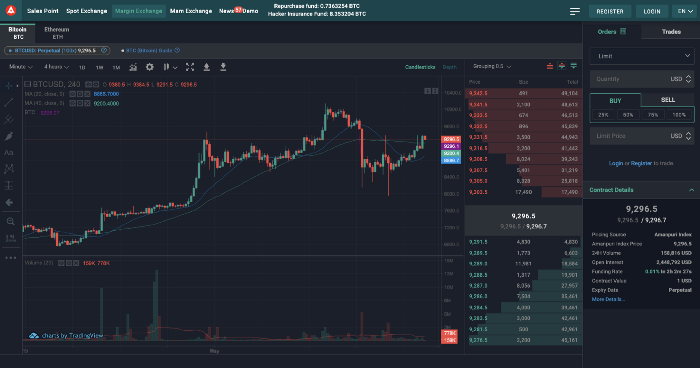
Task: Click ask price row 9,303.5
Action: tap(523, 192)
